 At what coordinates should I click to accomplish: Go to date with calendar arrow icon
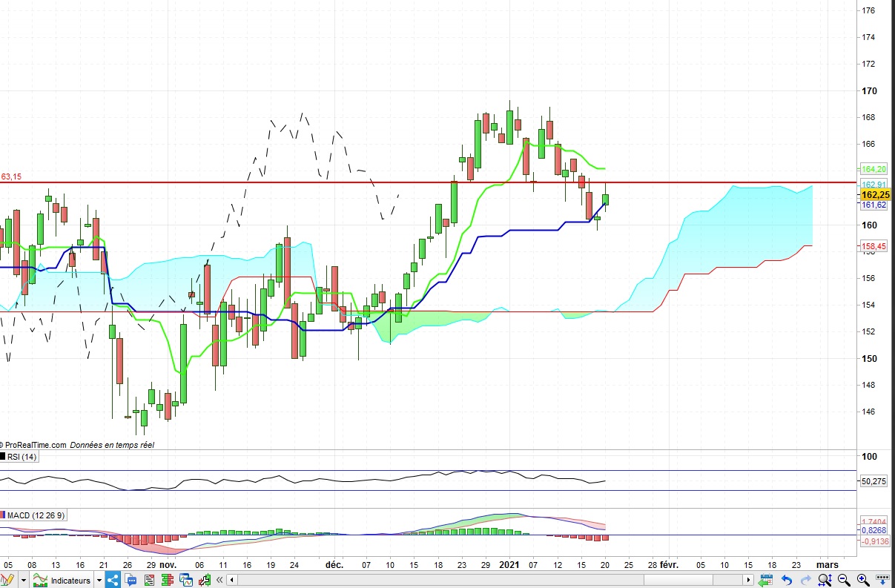coord(766,580)
